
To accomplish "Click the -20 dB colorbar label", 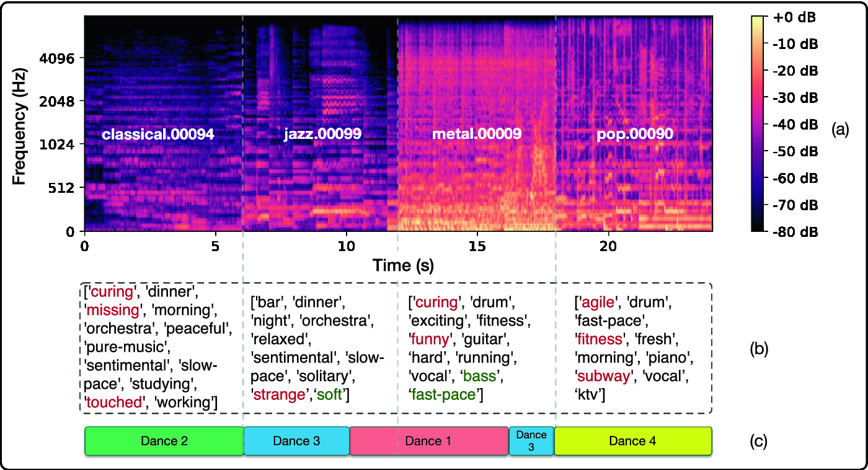I will coord(795,71).
